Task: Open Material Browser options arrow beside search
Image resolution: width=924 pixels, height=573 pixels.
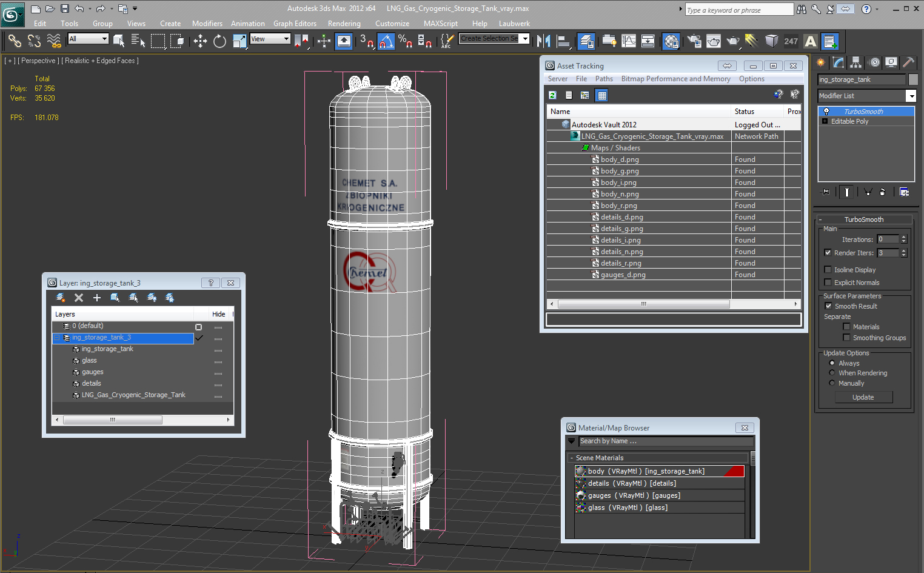Action: tap(571, 441)
